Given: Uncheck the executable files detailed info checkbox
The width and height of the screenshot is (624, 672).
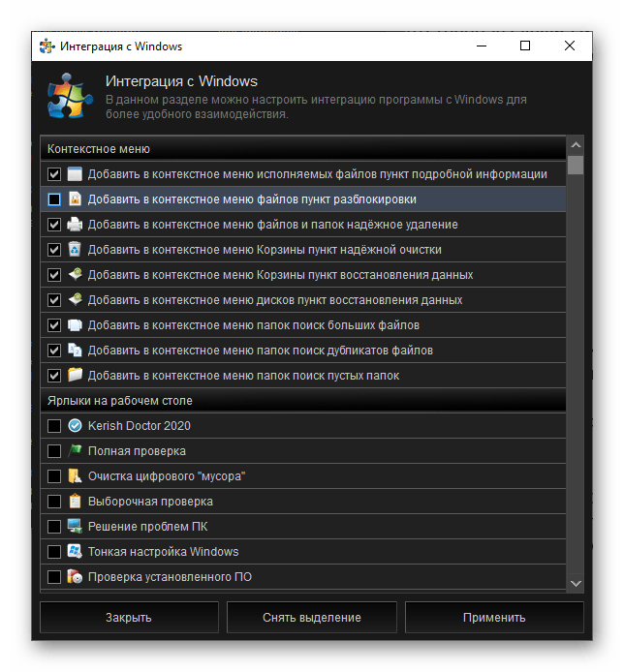Looking at the screenshot, I should point(54,174).
